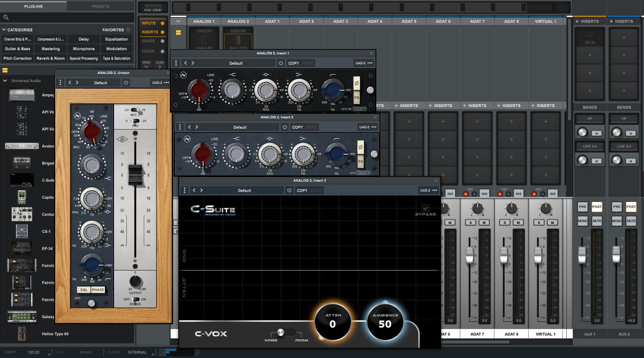Viewport: 644px width, 358px height.
Task: Click the Galaxy plug-in thumbnail
Action: (x=22, y=317)
